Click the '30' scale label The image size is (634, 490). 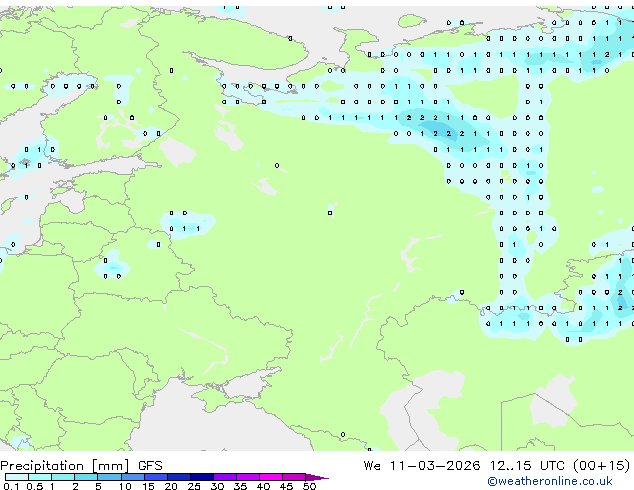point(217,486)
